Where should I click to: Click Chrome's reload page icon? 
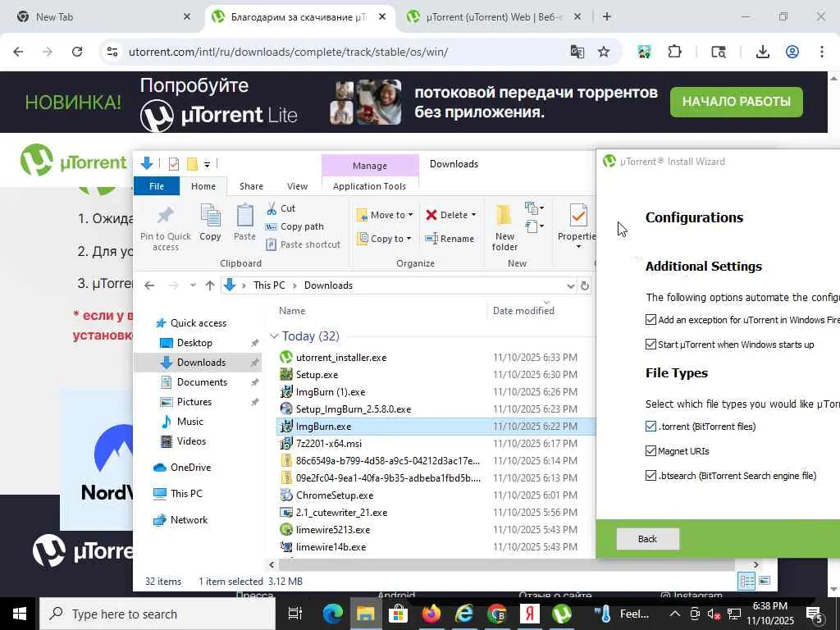click(77, 52)
